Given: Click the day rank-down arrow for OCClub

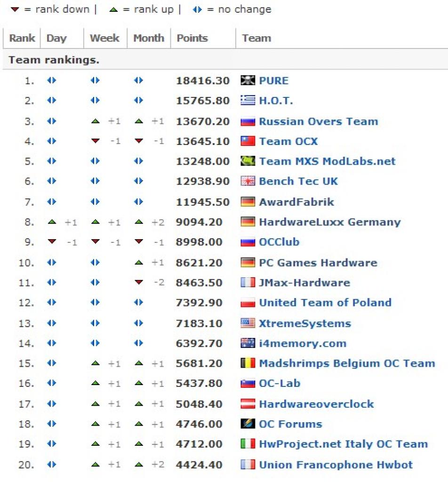Looking at the screenshot, I should 52,242.
